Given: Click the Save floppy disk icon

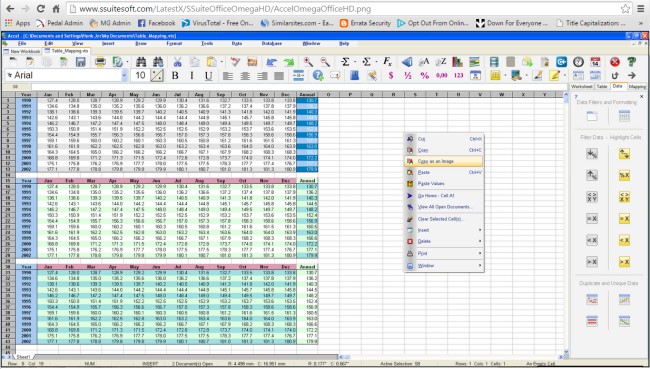Looking at the screenshot, I should [80, 62].
